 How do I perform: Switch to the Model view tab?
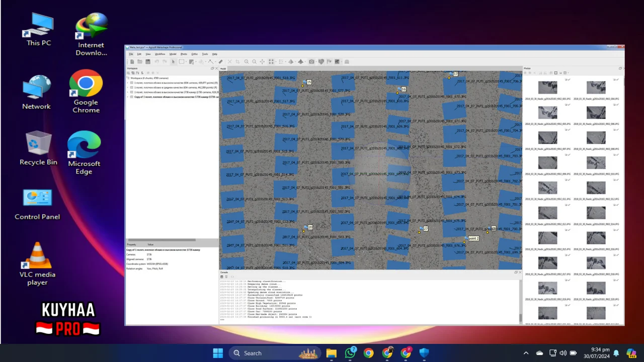click(x=223, y=68)
